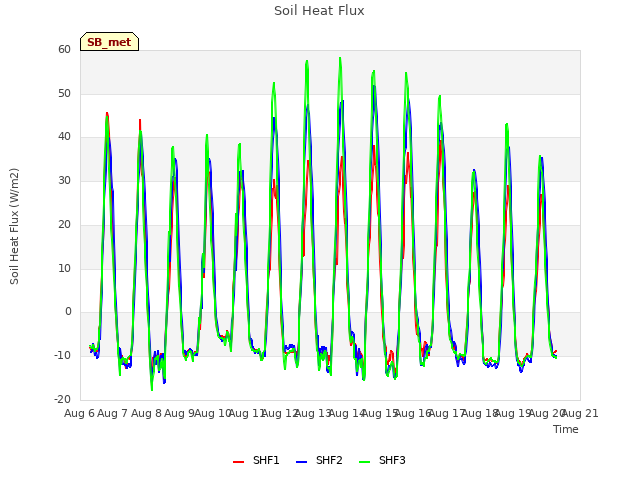Click the 'Aug 21' x-axis label
This screenshot has width=640, height=480.
coord(580,413)
